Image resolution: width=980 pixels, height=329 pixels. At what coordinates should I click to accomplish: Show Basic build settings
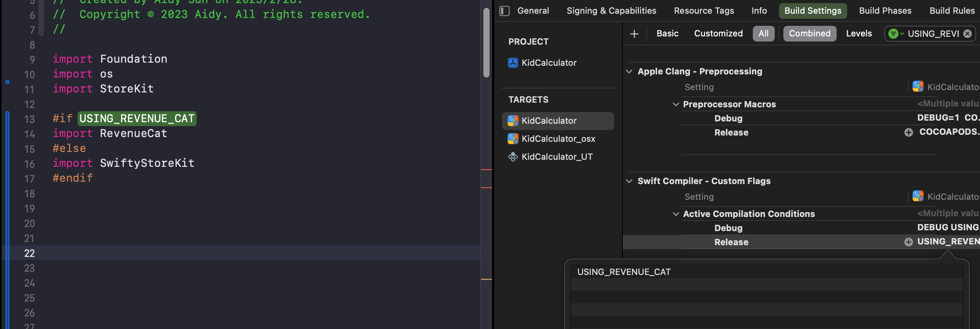point(667,34)
